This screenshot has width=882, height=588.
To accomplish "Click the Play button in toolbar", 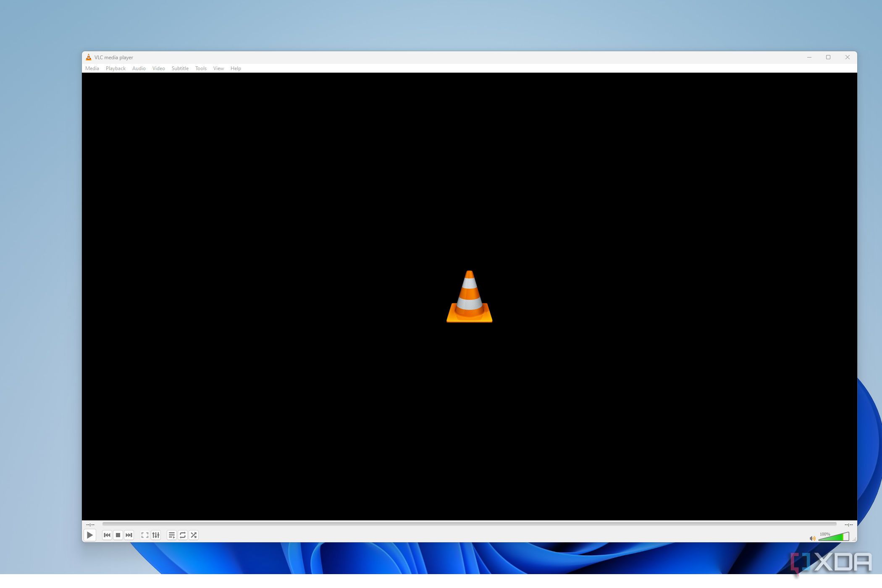I will [90, 535].
